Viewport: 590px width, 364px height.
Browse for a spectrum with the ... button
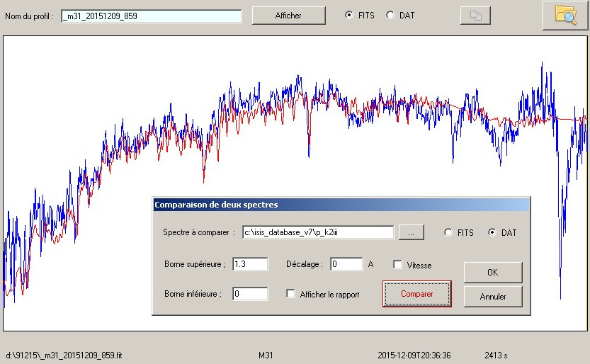click(412, 232)
